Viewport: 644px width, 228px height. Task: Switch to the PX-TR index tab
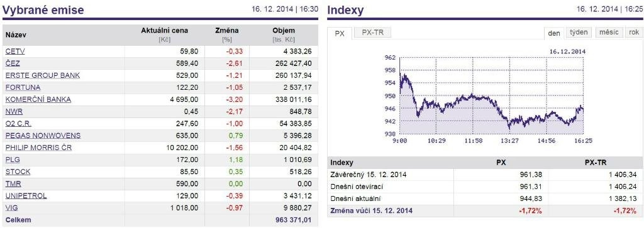[372, 33]
